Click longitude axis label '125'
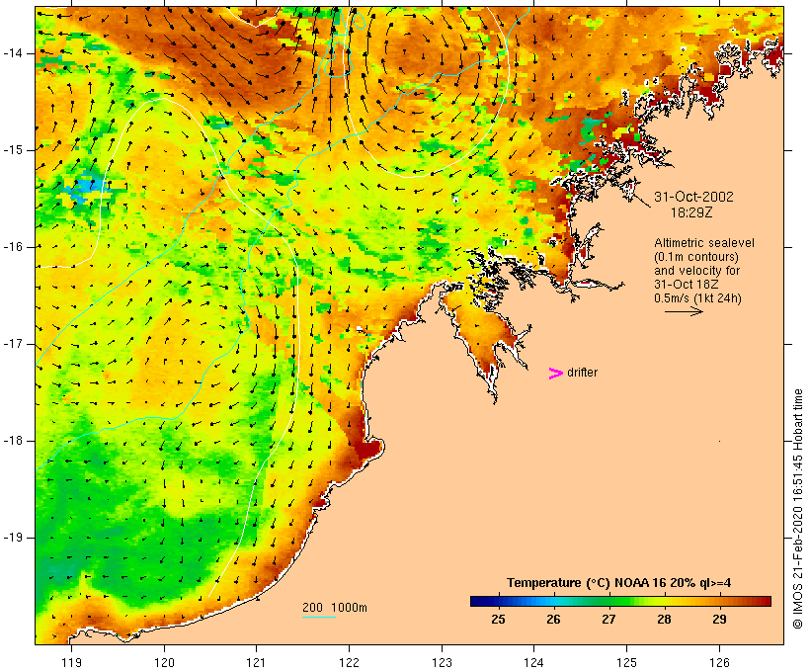 (x=627, y=662)
